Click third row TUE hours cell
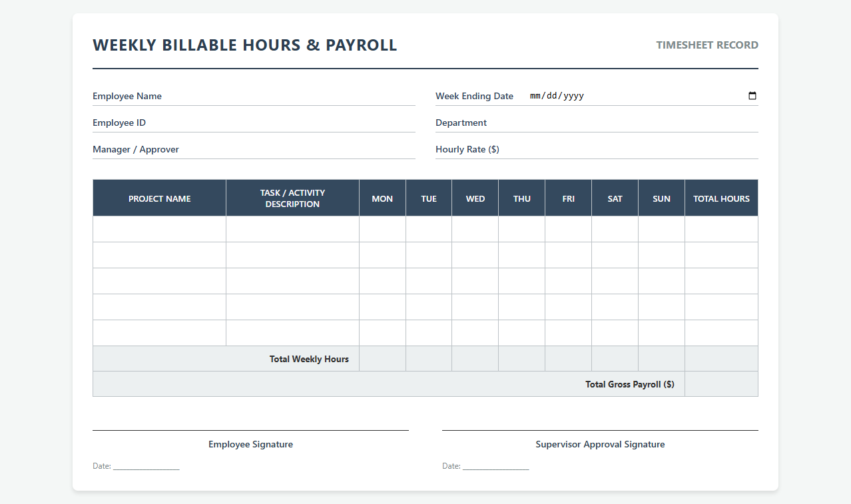Screen dimensions: 851x504 tap(429, 281)
